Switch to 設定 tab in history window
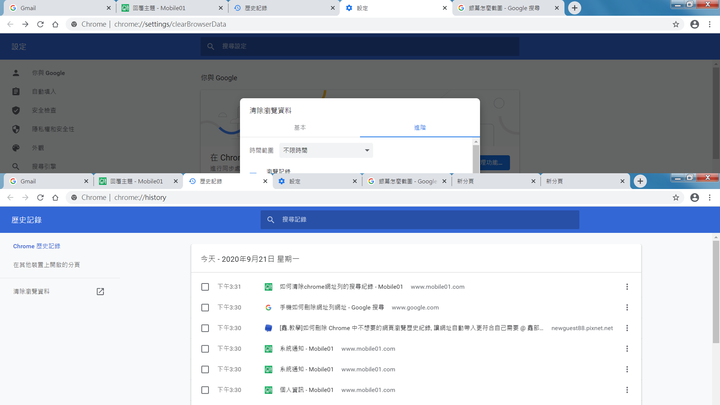 point(317,181)
